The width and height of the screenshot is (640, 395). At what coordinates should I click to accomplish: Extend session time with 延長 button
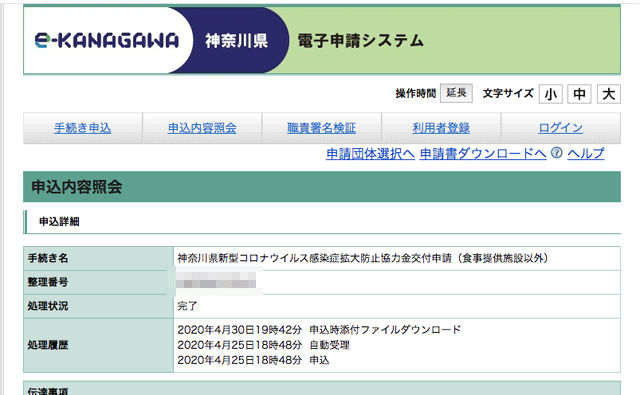[x=456, y=93]
